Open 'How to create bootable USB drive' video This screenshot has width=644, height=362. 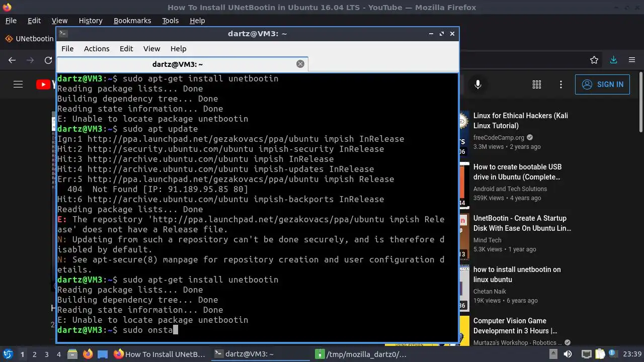click(517, 172)
